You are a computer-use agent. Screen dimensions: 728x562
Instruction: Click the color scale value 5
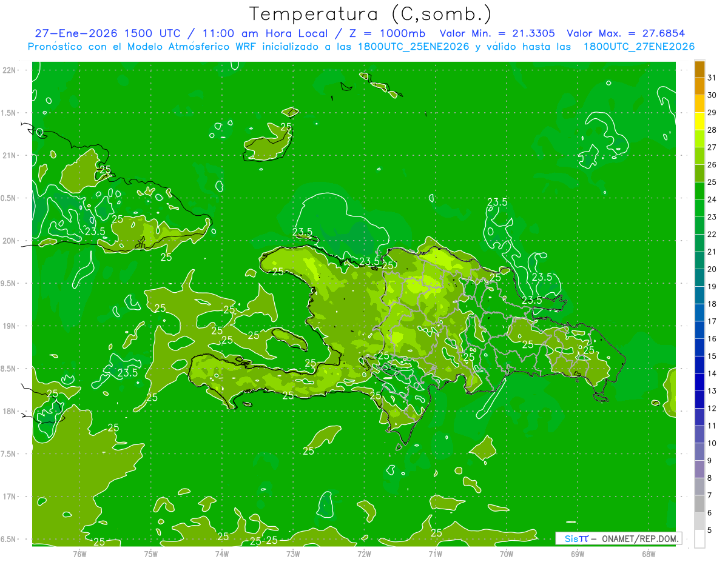710,530
